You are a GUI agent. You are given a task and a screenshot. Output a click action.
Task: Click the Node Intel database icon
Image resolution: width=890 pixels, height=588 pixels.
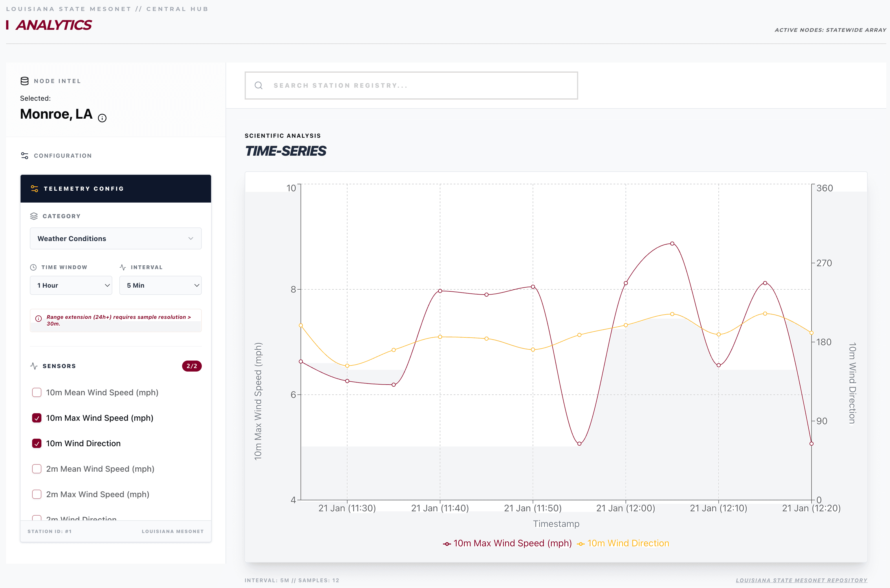pos(24,81)
